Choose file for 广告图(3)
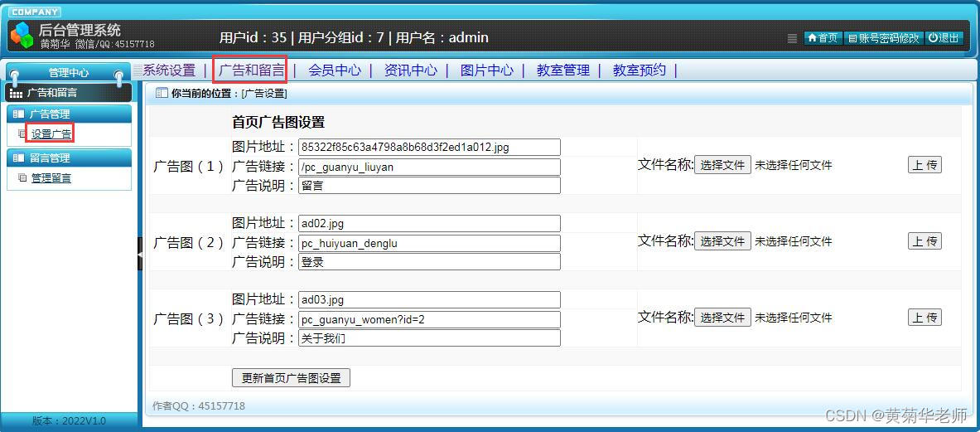 722,318
